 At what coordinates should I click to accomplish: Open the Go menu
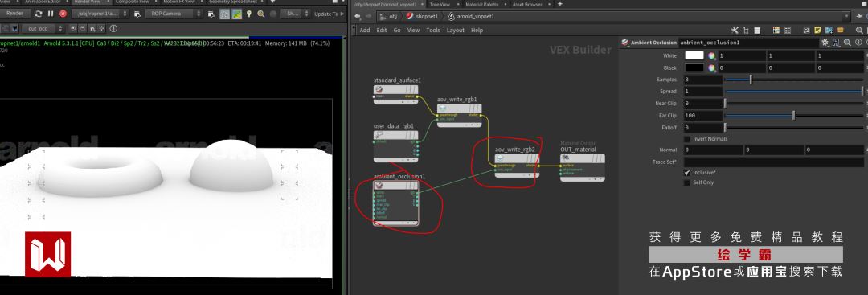point(397,31)
